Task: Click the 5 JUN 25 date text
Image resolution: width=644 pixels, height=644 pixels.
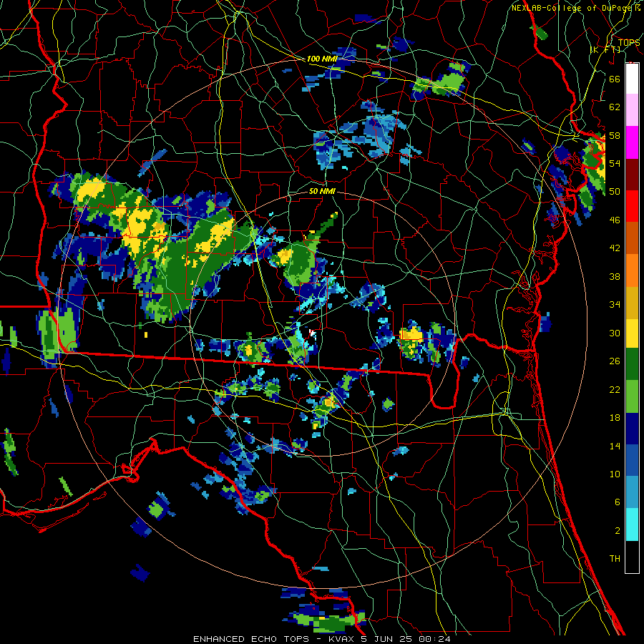Action: [x=387, y=639]
